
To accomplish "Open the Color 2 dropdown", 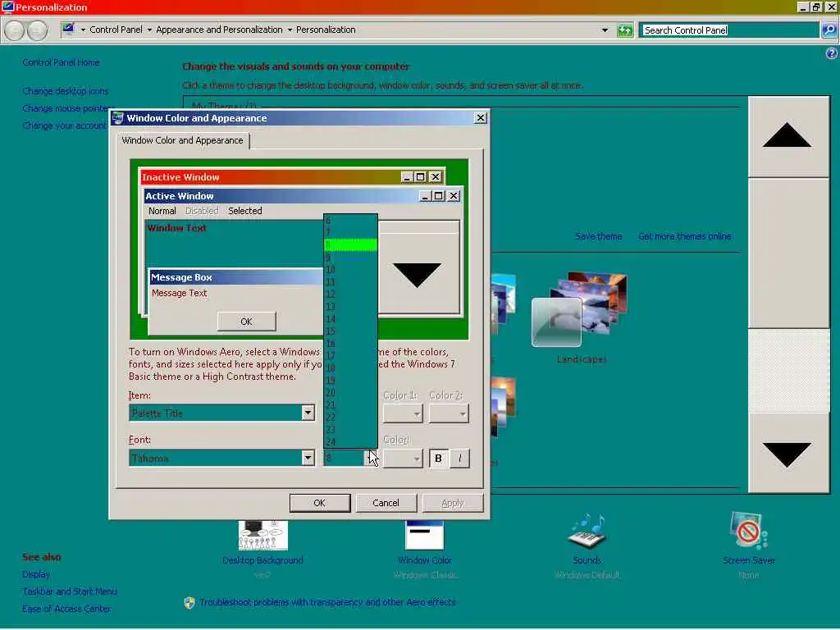I will coord(449,413).
